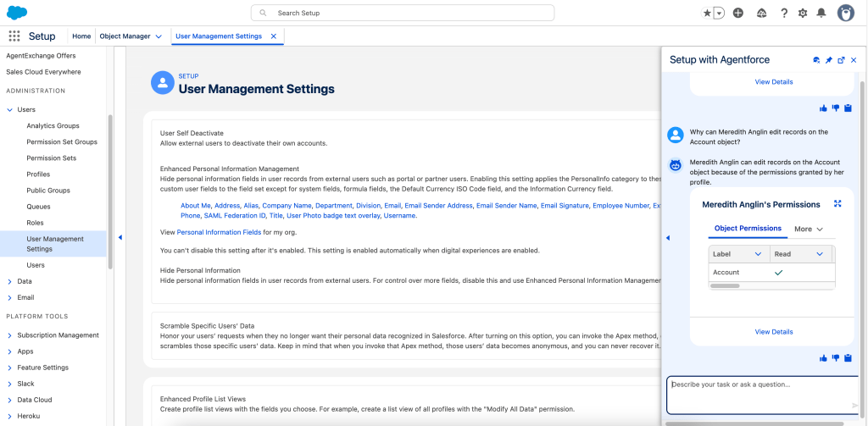Open the Employee Number link

[620, 205]
